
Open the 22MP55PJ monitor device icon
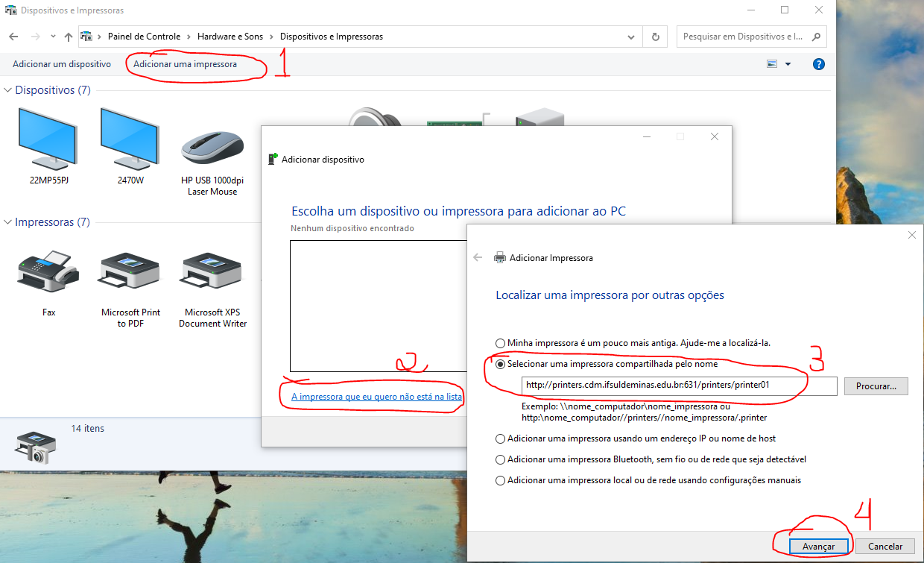point(48,137)
